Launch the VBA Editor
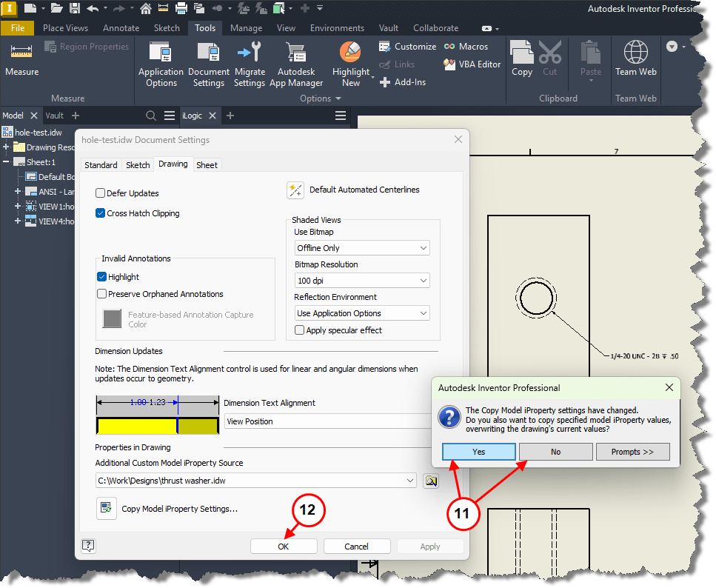 tap(472, 64)
